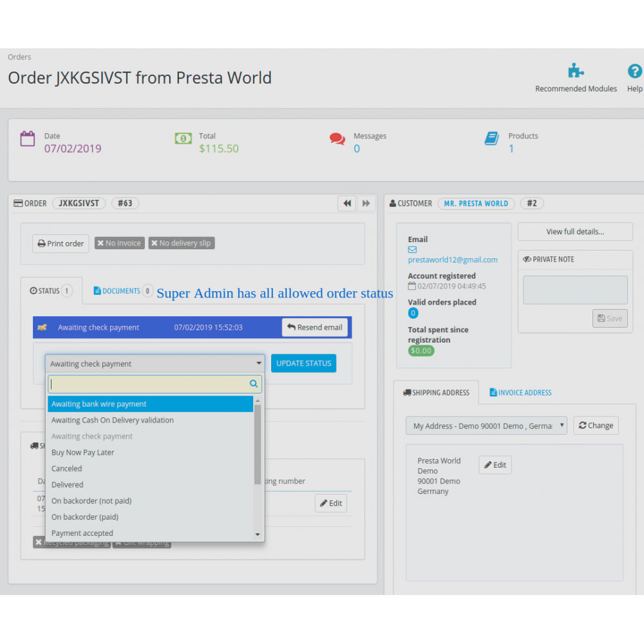Switch to Invoice Address tab
The width and height of the screenshot is (644, 644).
pos(520,393)
